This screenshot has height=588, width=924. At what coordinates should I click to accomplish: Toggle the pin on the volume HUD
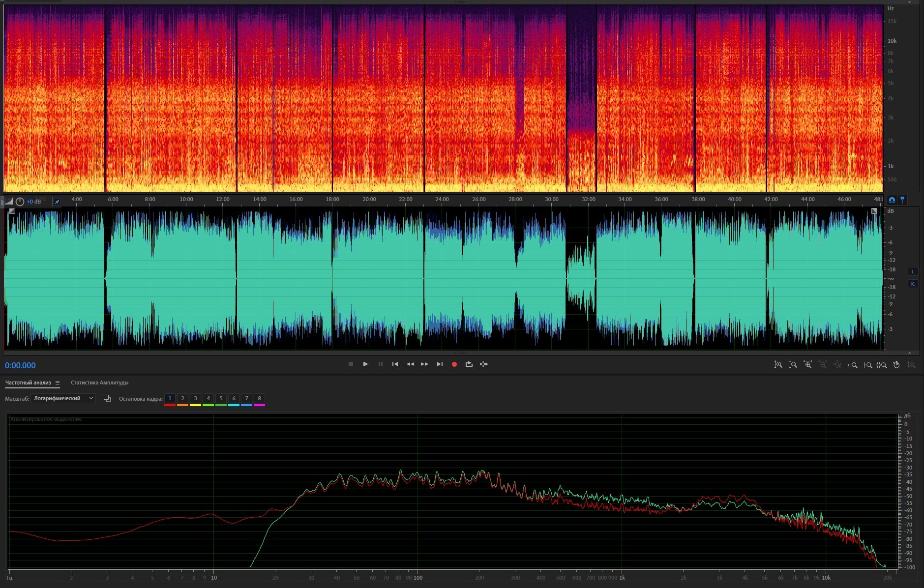pyautogui.click(x=57, y=202)
